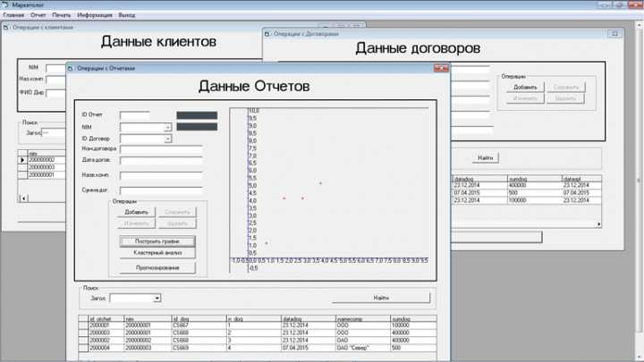
Task: Open the Информация menu
Action: [95, 15]
